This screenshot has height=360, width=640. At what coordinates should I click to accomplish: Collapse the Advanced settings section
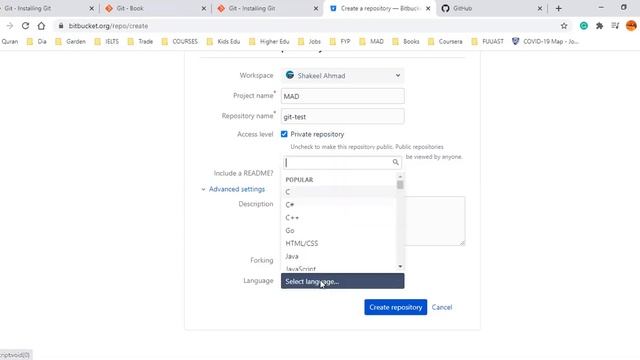pyautogui.click(x=233, y=189)
